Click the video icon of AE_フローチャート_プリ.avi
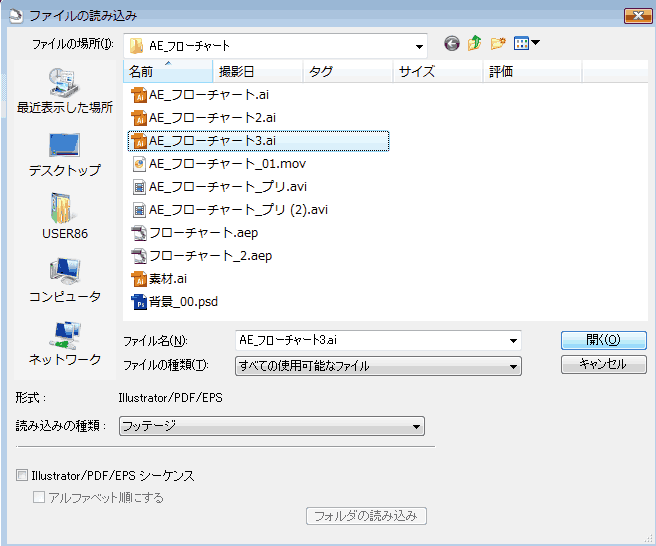This screenshot has height=546, width=656. tap(139, 187)
